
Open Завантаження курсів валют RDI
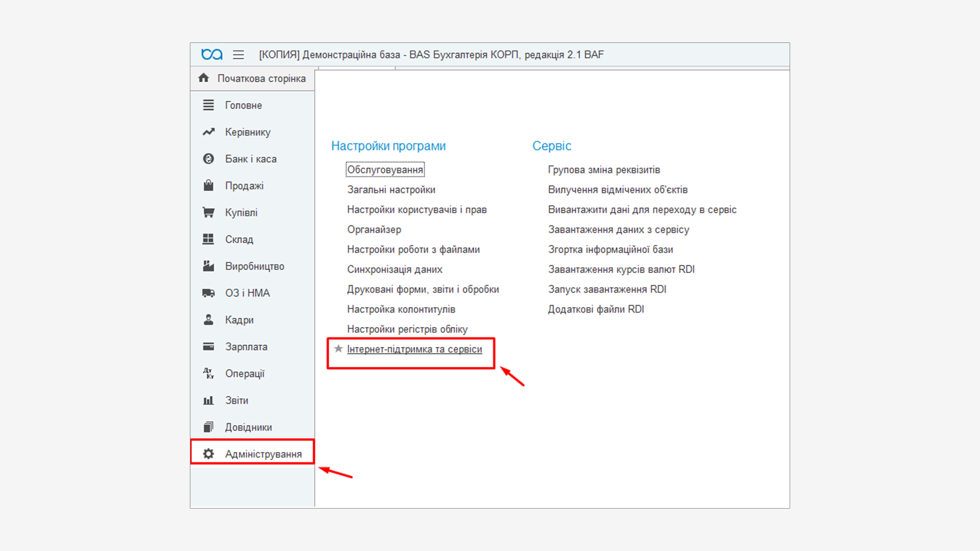(x=621, y=269)
